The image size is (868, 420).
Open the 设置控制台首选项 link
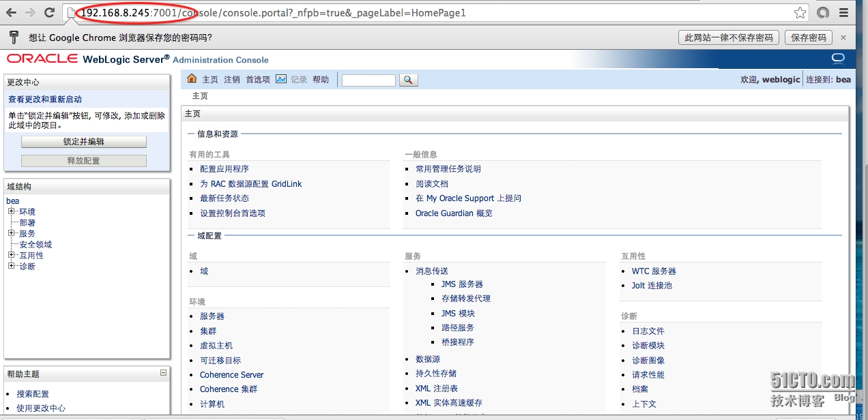(x=233, y=213)
